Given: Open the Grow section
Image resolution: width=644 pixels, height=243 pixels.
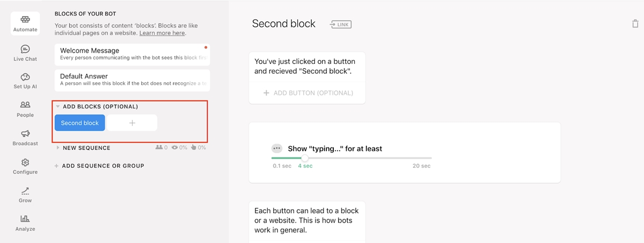Looking at the screenshot, I should click(25, 195).
